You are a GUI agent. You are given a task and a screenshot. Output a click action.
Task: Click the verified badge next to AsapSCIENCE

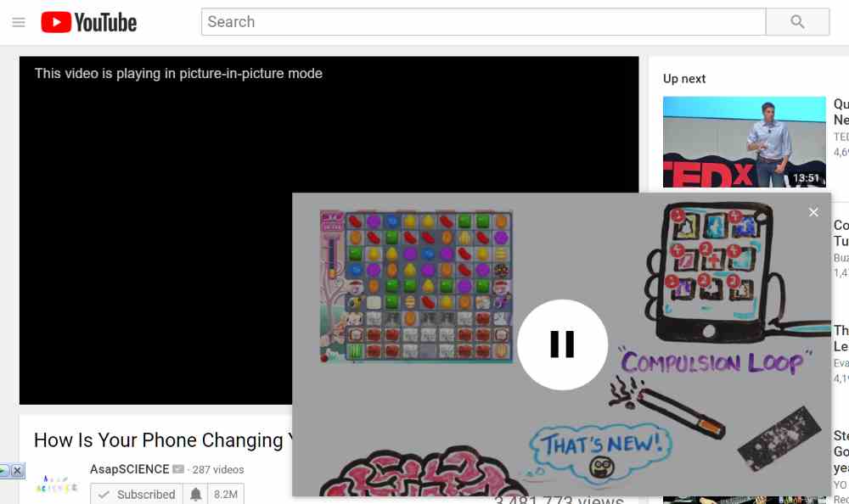point(178,469)
